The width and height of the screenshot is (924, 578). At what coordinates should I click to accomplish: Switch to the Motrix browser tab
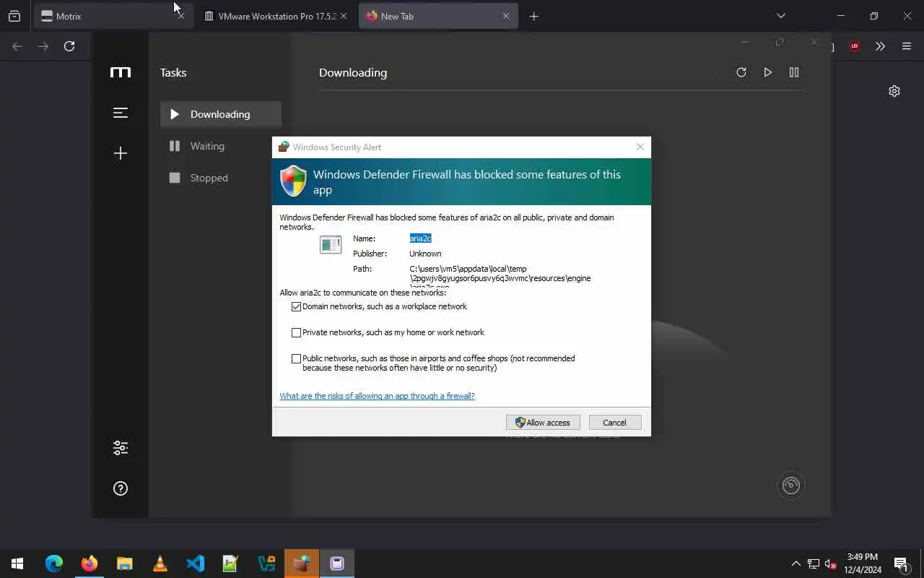point(113,16)
